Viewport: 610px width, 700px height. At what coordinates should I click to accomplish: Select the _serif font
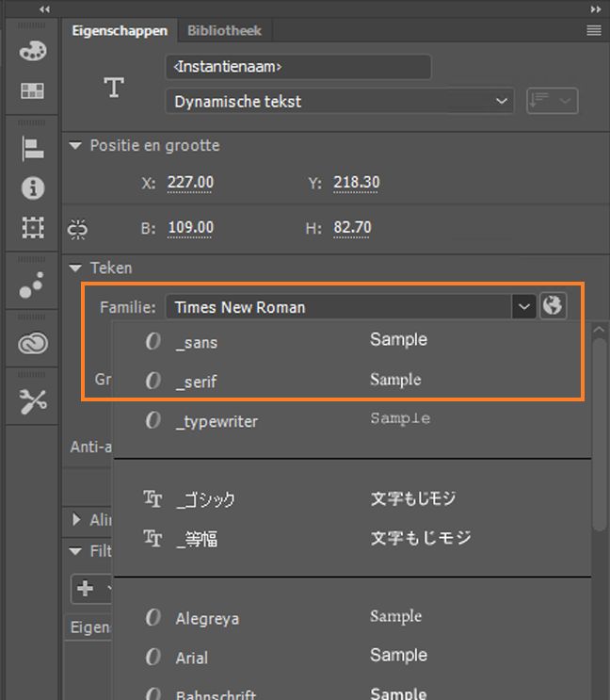coord(352,382)
